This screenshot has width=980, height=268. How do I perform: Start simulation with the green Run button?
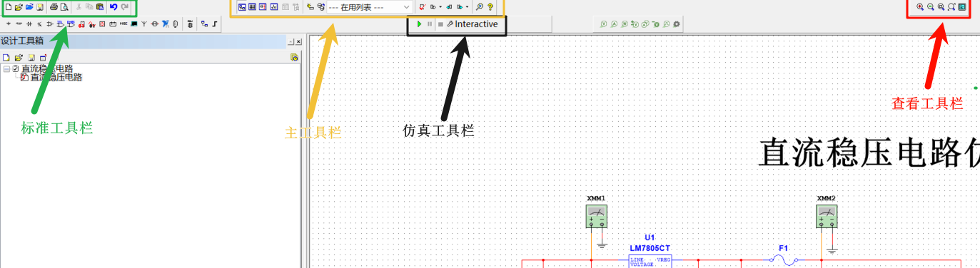pyautogui.click(x=420, y=24)
